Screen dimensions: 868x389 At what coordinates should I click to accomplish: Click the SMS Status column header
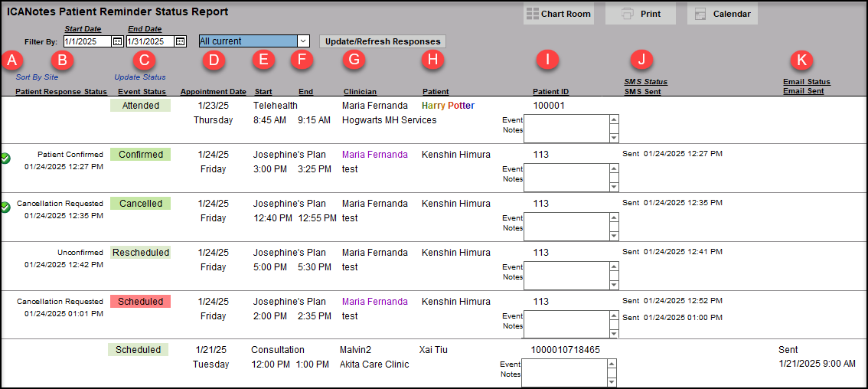pos(645,82)
